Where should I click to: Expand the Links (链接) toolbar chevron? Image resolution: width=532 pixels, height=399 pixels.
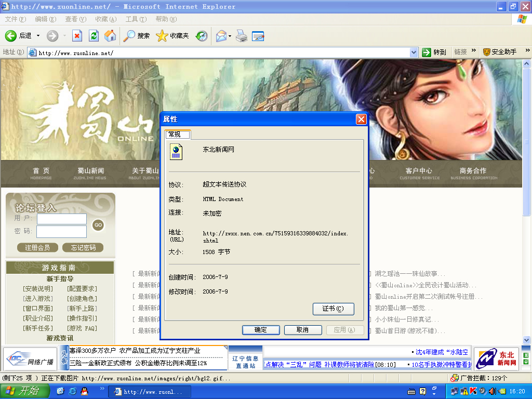point(474,50)
